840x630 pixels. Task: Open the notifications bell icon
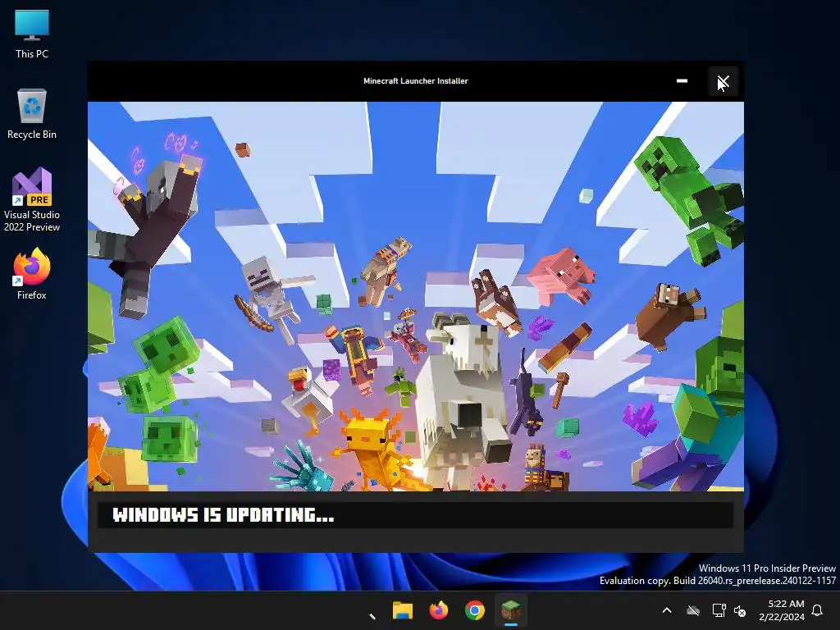click(817, 610)
